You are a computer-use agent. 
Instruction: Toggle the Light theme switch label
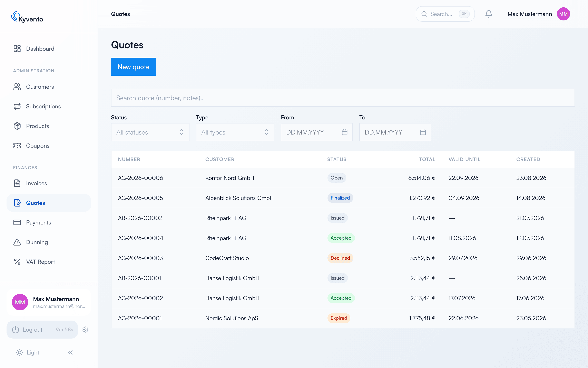(x=33, y=352)
